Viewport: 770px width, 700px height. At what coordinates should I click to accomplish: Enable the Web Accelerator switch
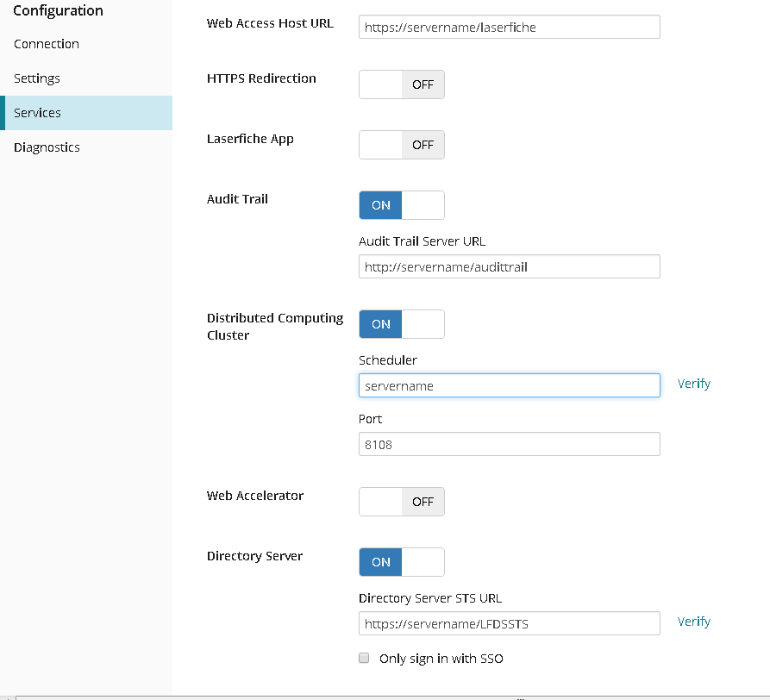point(402,502)
